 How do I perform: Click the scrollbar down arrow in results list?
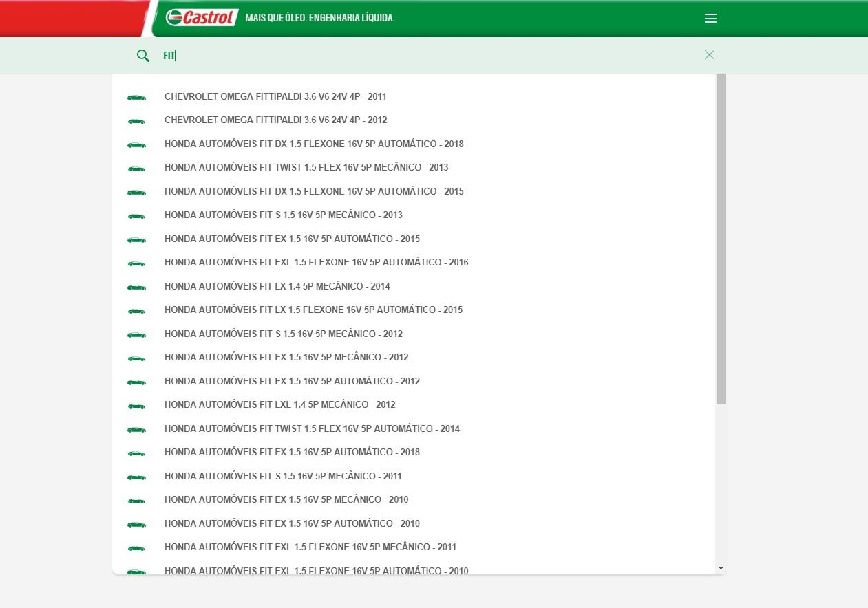coord(721,568)
